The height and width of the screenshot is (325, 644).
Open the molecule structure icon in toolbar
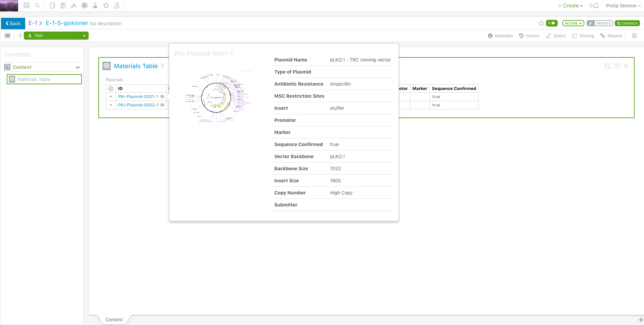pyautogui.click(x=74, y=5)
